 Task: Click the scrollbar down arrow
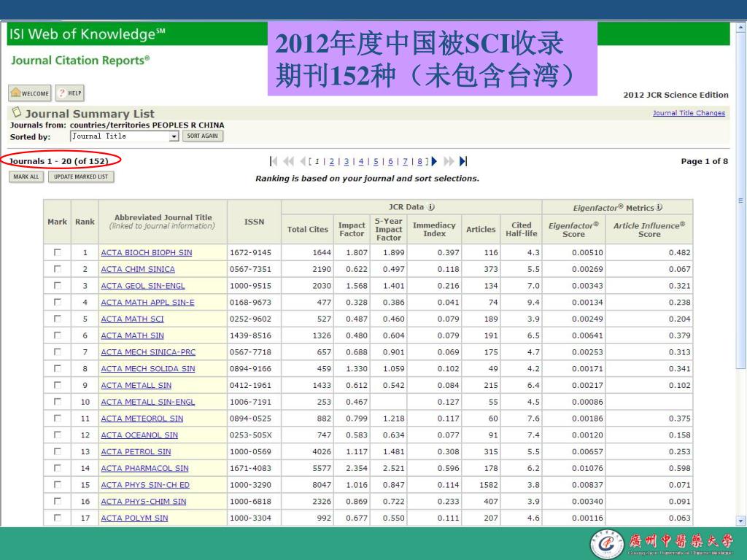point(741,521)
